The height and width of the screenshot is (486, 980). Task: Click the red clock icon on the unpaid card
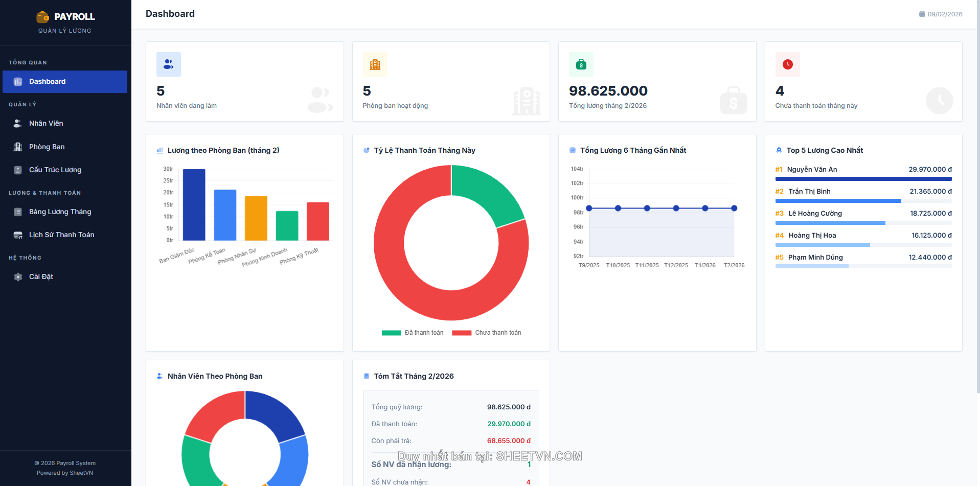click(788, 64)
